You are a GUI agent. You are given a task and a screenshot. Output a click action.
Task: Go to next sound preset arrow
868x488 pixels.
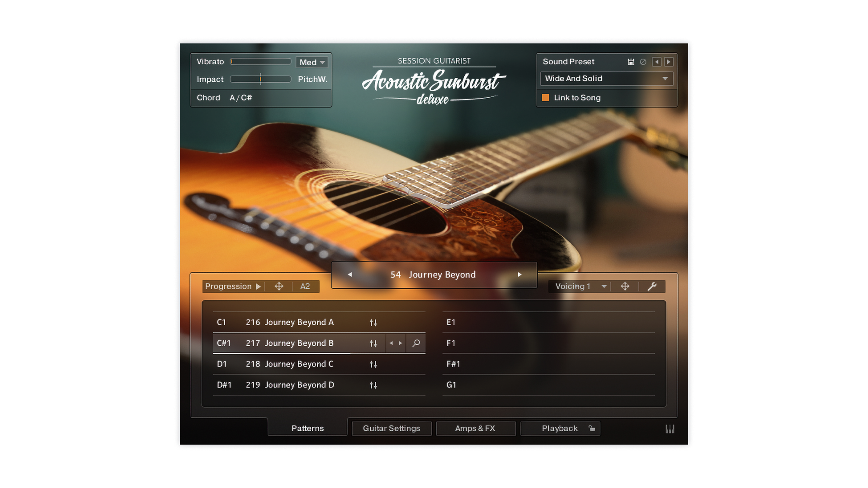point(669,62)
